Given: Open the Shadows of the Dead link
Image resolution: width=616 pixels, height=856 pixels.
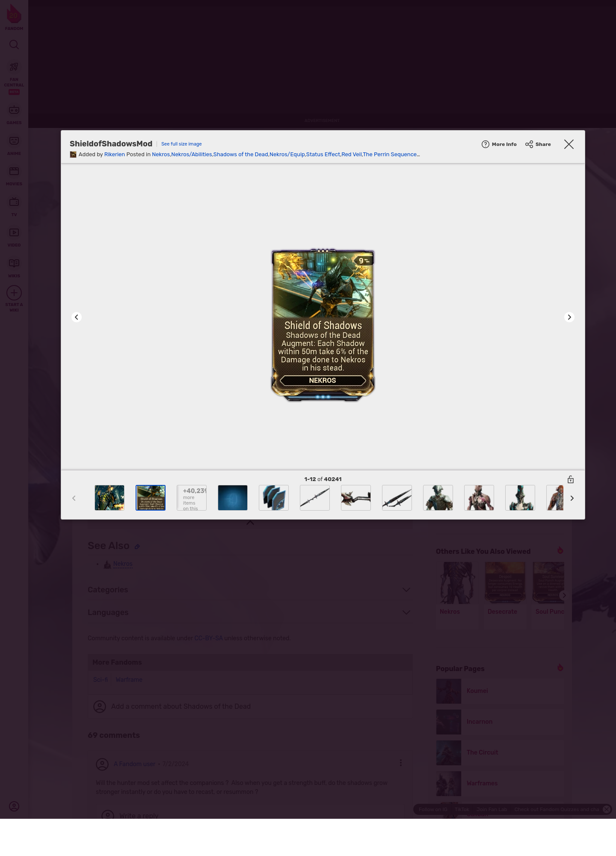Looking at the screenshot, I should click(241, 155).
